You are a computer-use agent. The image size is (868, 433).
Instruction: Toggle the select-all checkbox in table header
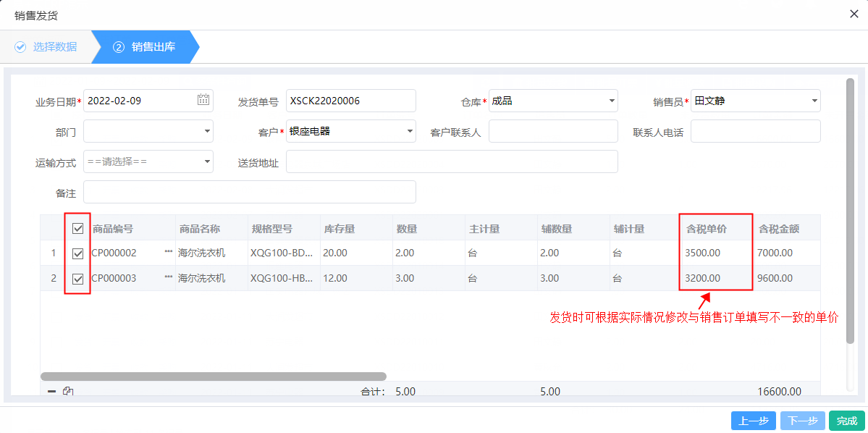pyautogui.click(x=77, y=227)
